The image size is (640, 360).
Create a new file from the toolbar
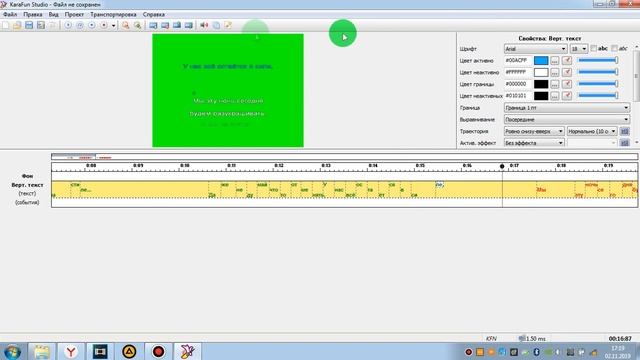(5, 25)
